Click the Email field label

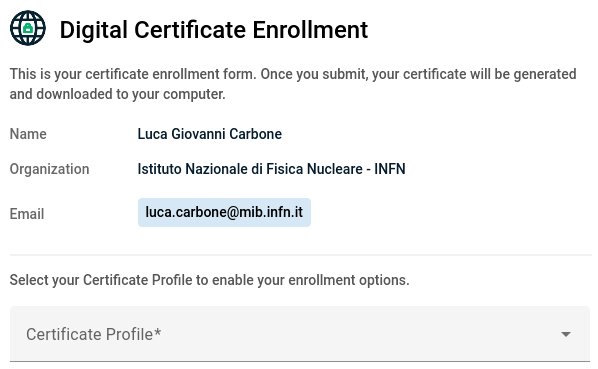(27, 214)
